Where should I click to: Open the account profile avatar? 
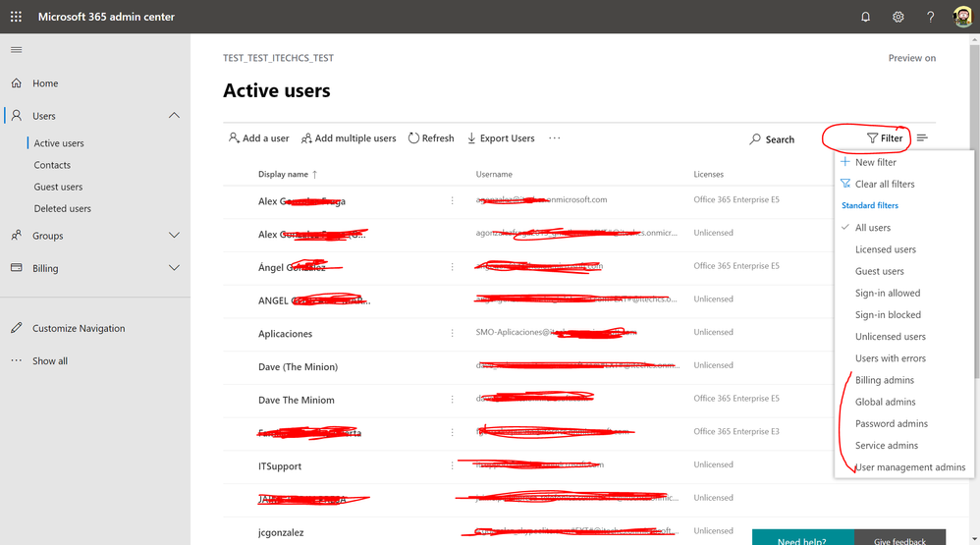pos(962,17)
